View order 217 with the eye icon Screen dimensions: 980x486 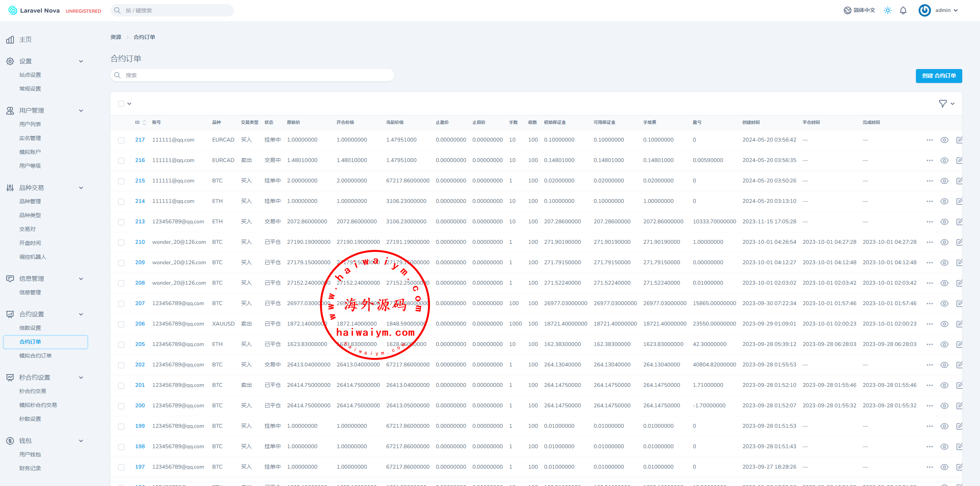(944, 140)
